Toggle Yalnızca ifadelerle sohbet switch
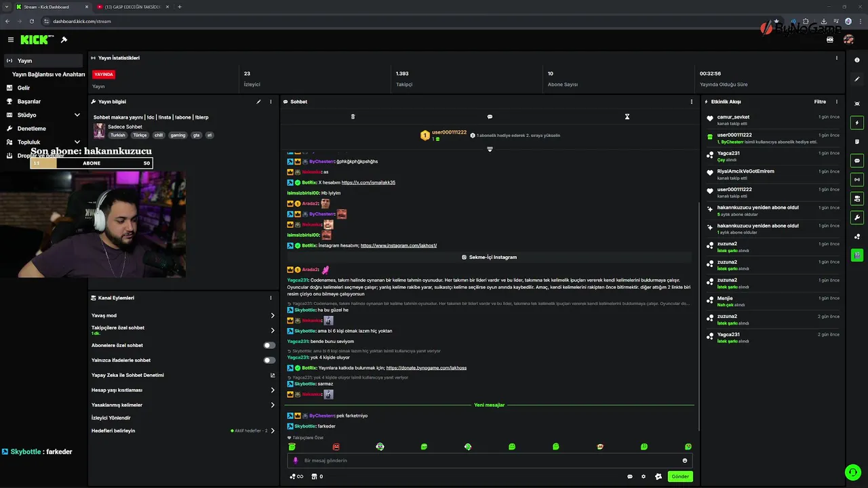Viewport: 868px width, 488px height. point(269,360)
